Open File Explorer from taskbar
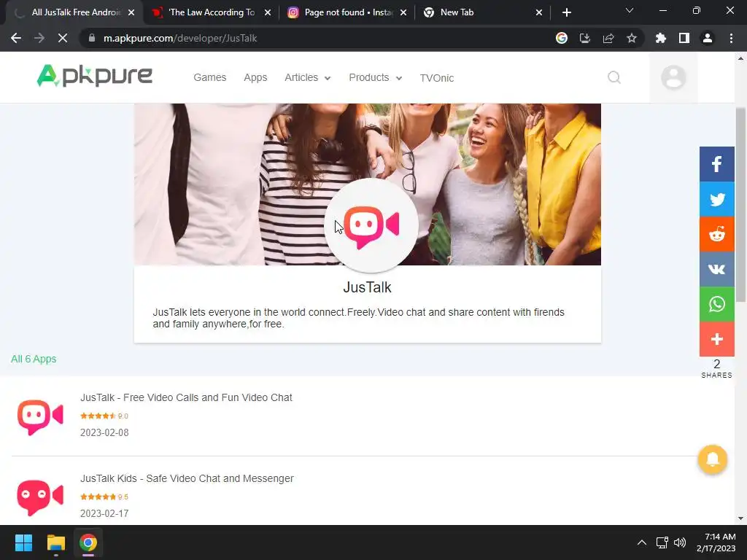The width and height of the screenshot is (747, 560). [x=55, y=542]
